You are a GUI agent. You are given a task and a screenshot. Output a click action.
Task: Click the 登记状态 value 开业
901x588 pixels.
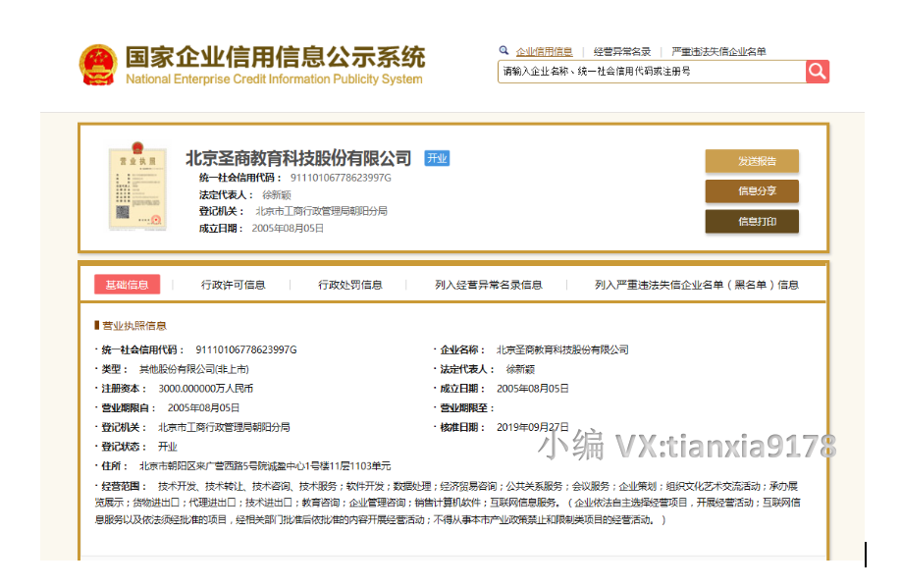168,447
